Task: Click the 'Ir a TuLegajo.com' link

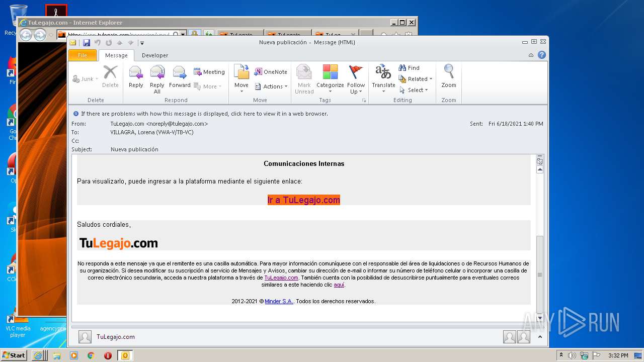Action: [x=304, y=200]
